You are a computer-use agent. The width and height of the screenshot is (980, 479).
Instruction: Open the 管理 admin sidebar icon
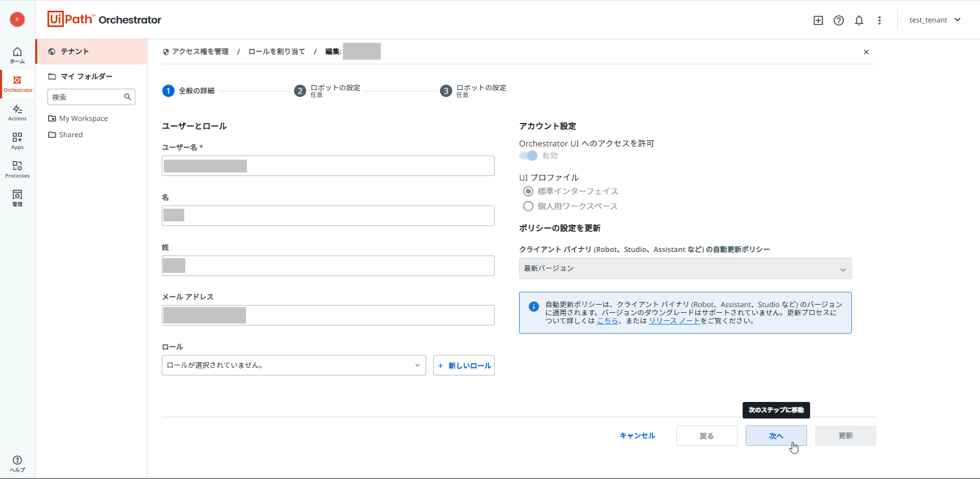click(17, 198)
